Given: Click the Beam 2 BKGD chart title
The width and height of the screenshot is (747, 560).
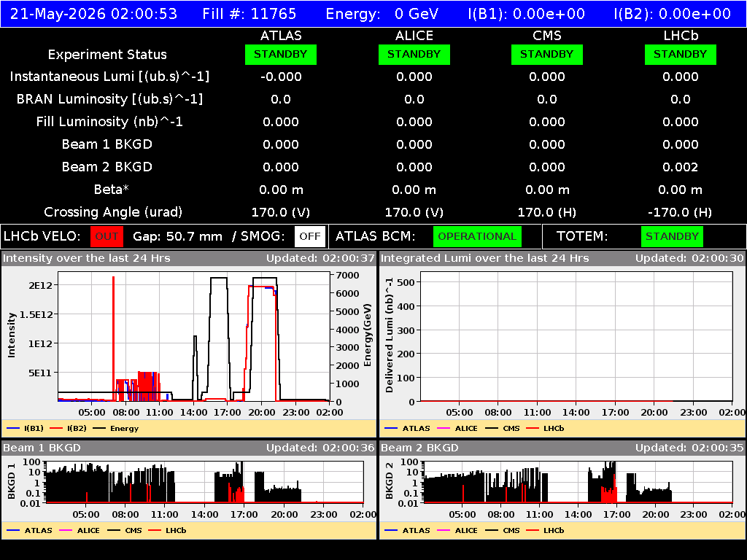Looking at the screenshot, I should pos(419,448).
